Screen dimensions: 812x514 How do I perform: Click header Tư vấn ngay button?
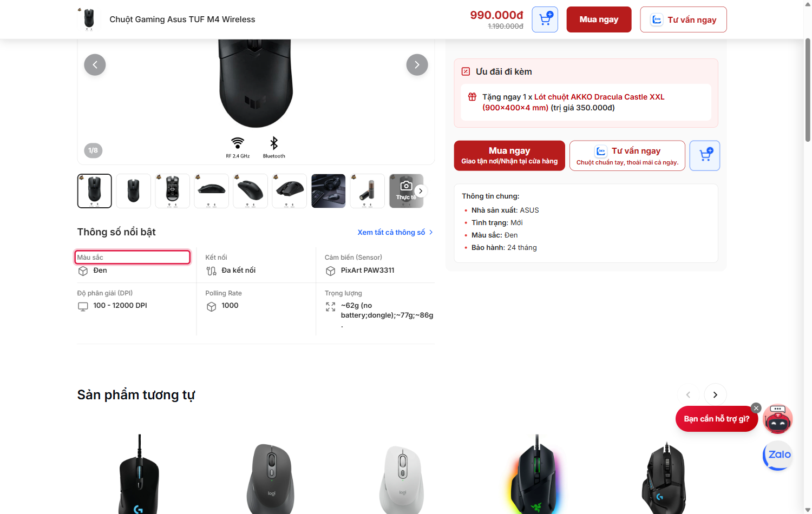(x=683, y=19)
